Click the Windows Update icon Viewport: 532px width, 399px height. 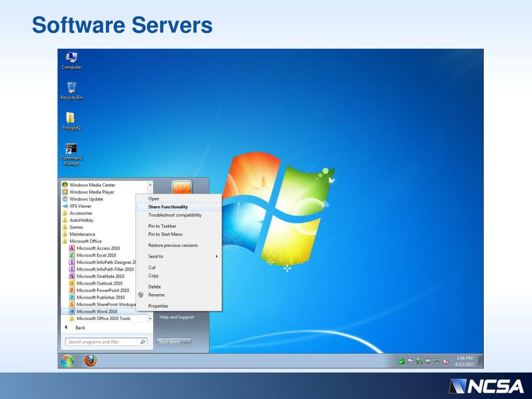pos(65,199)
